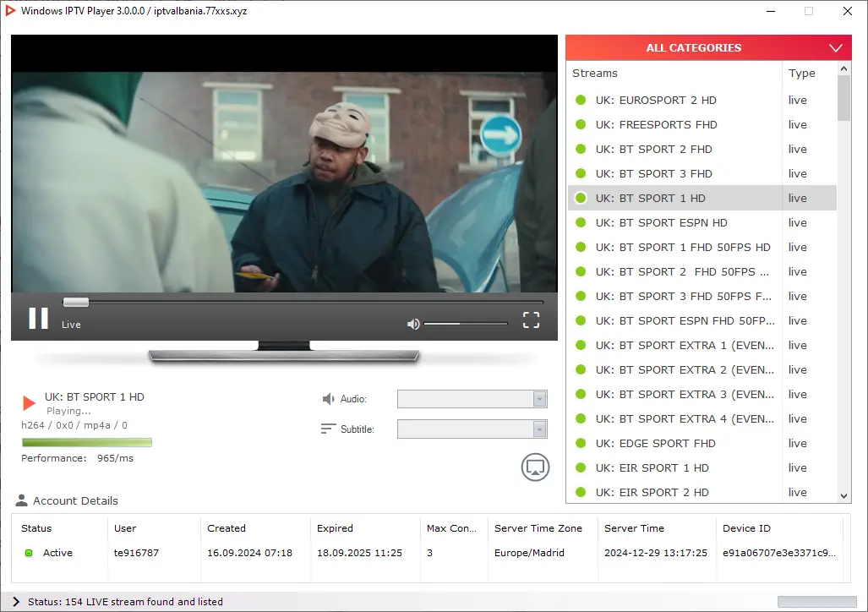
Task: Click the app logo in title bar
Action: [10, 10]
